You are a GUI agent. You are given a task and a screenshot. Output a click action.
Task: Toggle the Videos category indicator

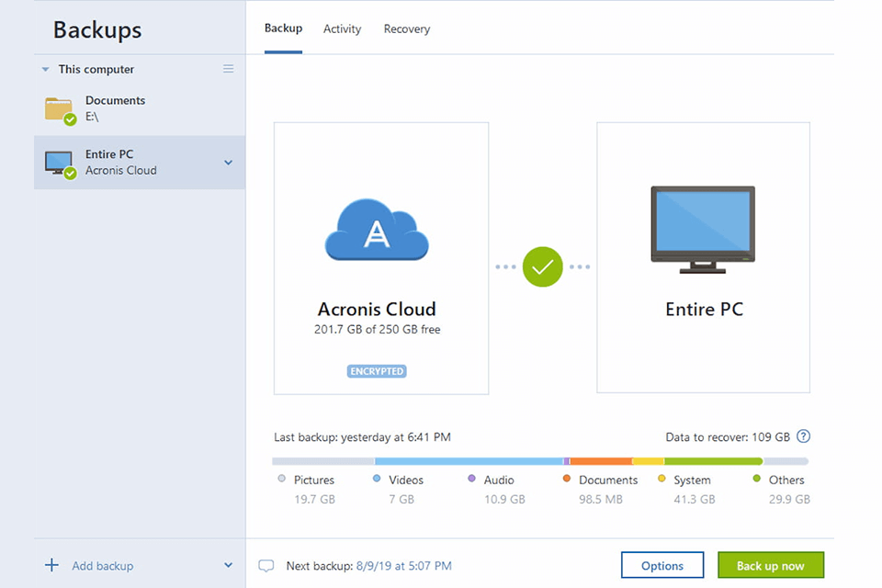pyautogui.click(x=375, y=479)
